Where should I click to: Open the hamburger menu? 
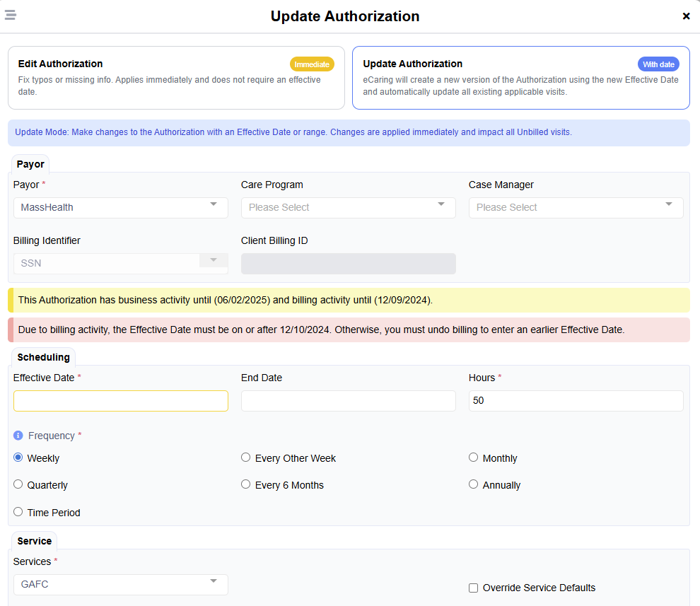pyautogui.click(x=10, y=14)
